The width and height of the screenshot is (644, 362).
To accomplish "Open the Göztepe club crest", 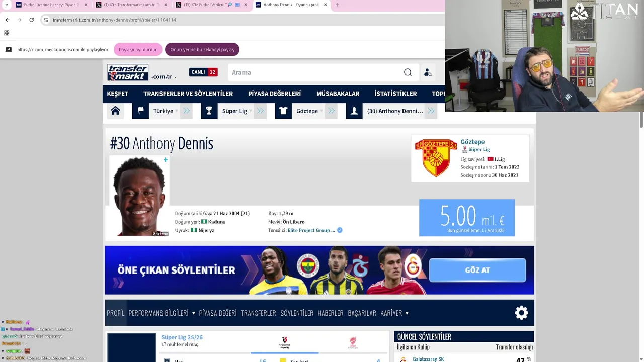I will (x=436, y=158).
